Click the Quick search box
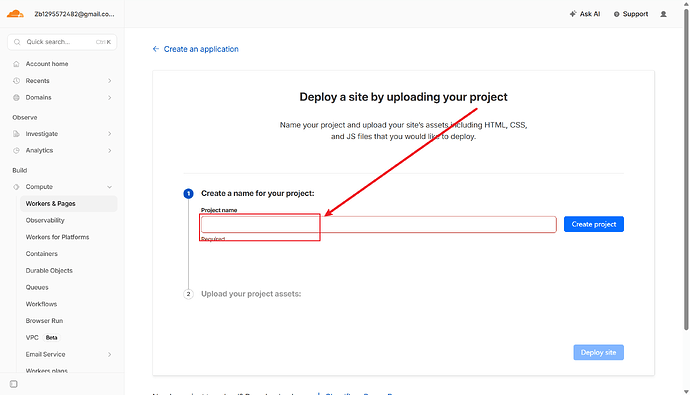Viewport: 690px width, 395px height. click(62, 42)
